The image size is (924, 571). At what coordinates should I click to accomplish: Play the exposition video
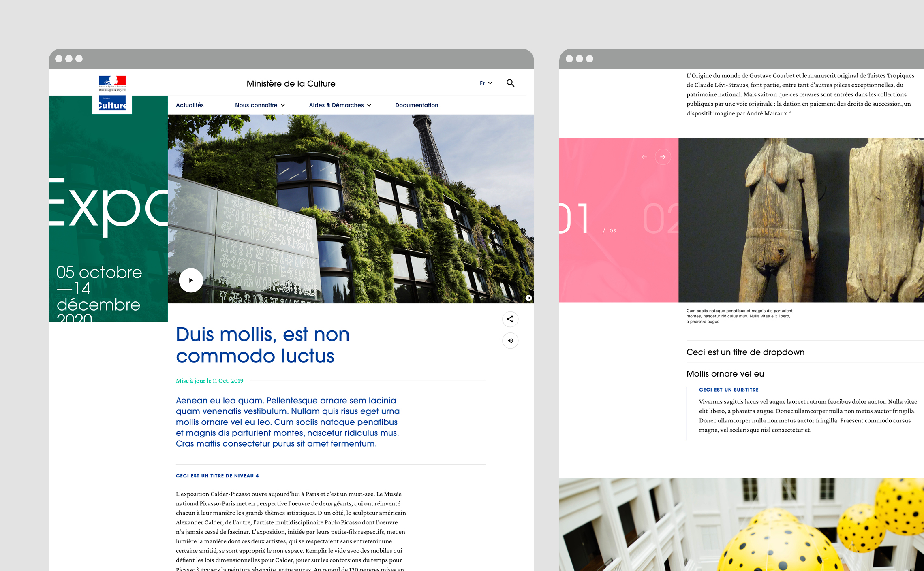click(190, 280)
